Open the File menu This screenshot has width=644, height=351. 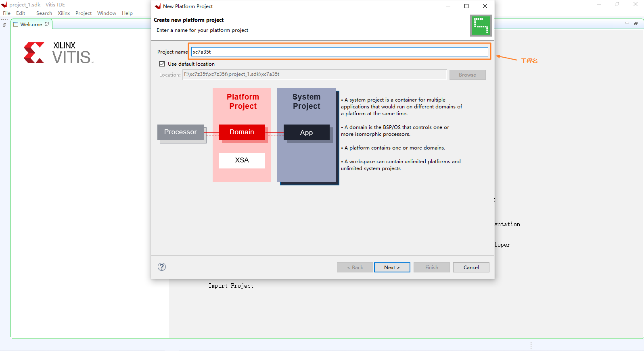[x=7, y=13]
